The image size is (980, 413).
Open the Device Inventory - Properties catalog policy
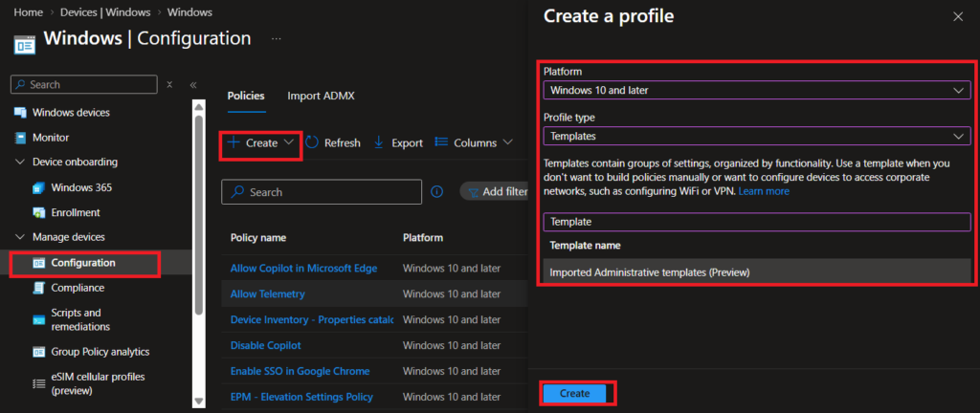click(312, 319)
